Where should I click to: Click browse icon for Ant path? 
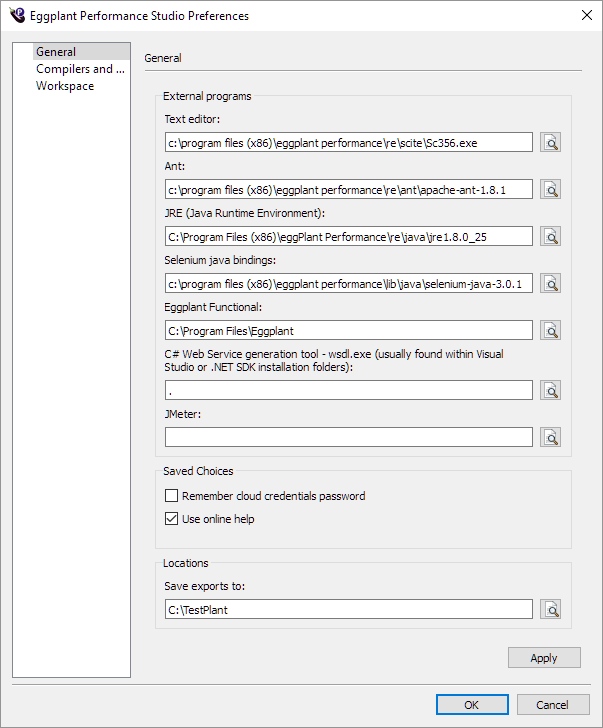click(550, 189)
